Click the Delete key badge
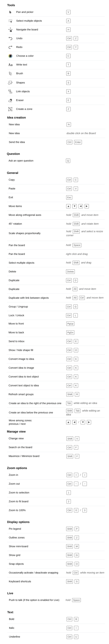The height and width of the screenshot is (644, 109). pyautogui.click(x=70, y=272)
